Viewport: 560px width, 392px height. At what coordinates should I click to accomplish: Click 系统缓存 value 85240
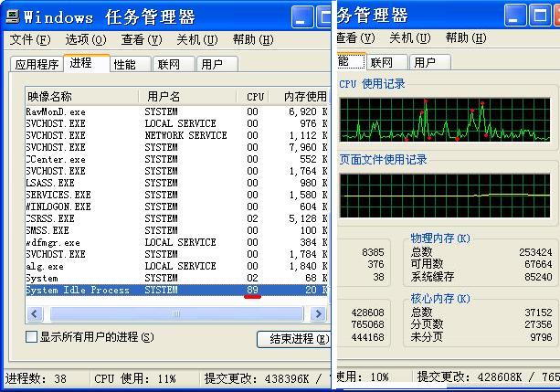538,277
